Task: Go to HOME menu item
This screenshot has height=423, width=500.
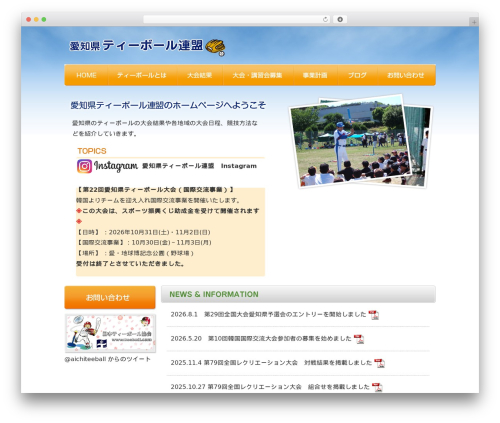Action: (86, 75)
